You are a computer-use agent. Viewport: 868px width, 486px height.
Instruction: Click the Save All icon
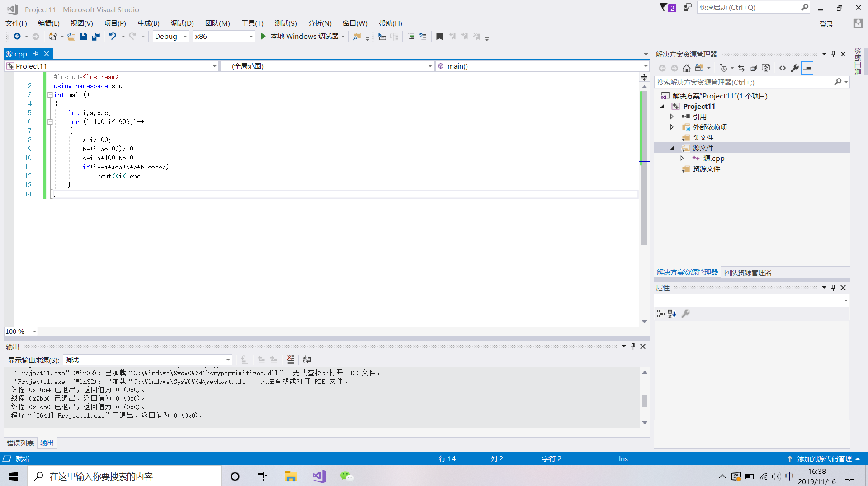click(x=95, y=37)
